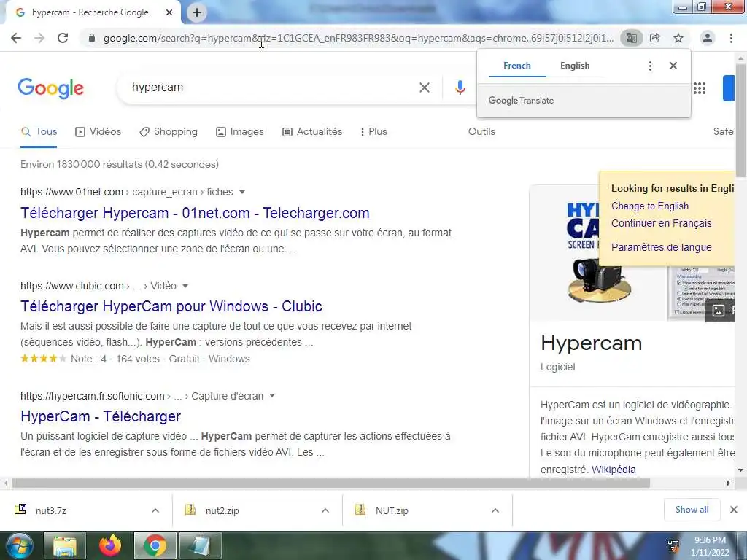Open Télécharger HyperCam pour Windows Clubic
747x560 pixels.
(171, 306)
